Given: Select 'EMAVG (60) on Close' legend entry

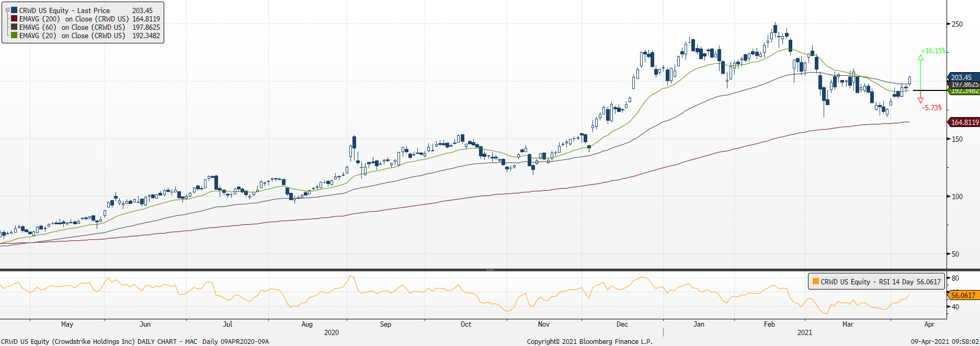Looking at the screenshot, I should pos(72,27).
